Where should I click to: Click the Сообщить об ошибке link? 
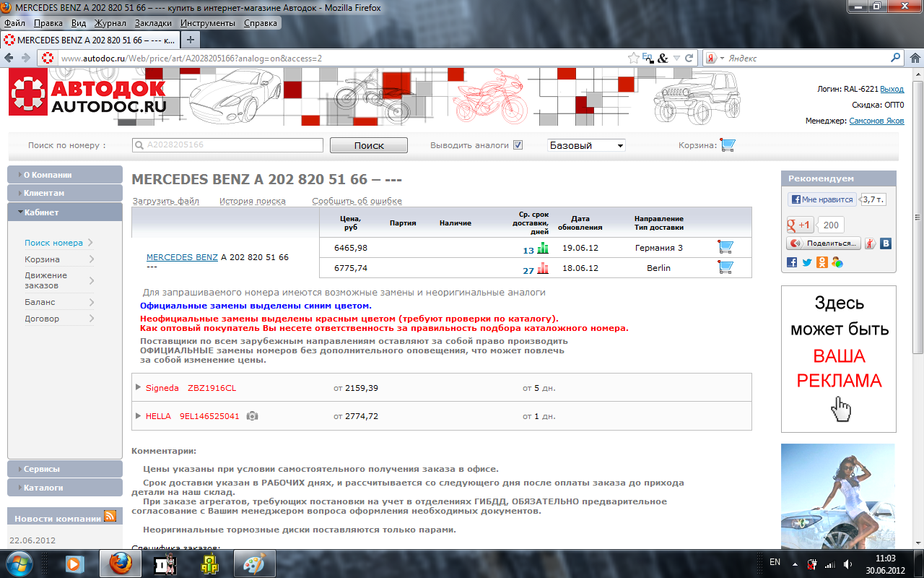coord(357,201)
